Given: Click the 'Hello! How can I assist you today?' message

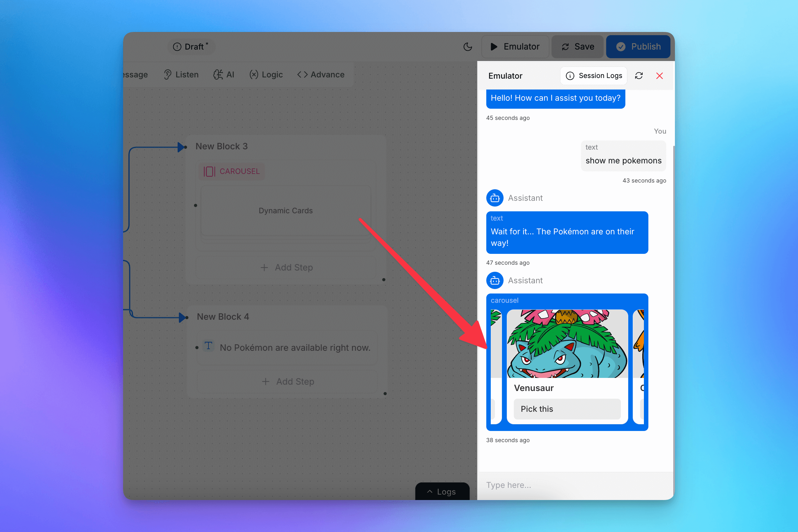Looking at the screenshot, I should 555,98.
